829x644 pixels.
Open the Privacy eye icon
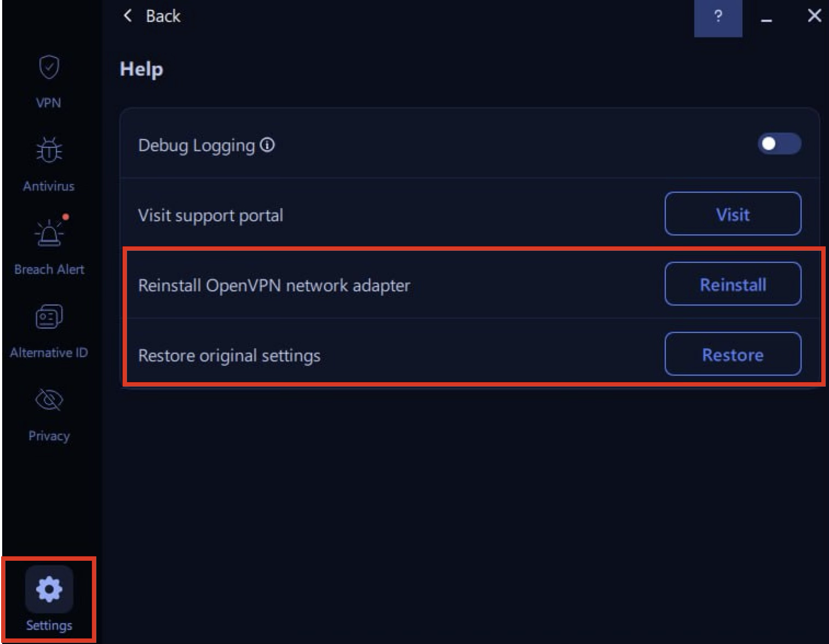click(x=49, y=399)
